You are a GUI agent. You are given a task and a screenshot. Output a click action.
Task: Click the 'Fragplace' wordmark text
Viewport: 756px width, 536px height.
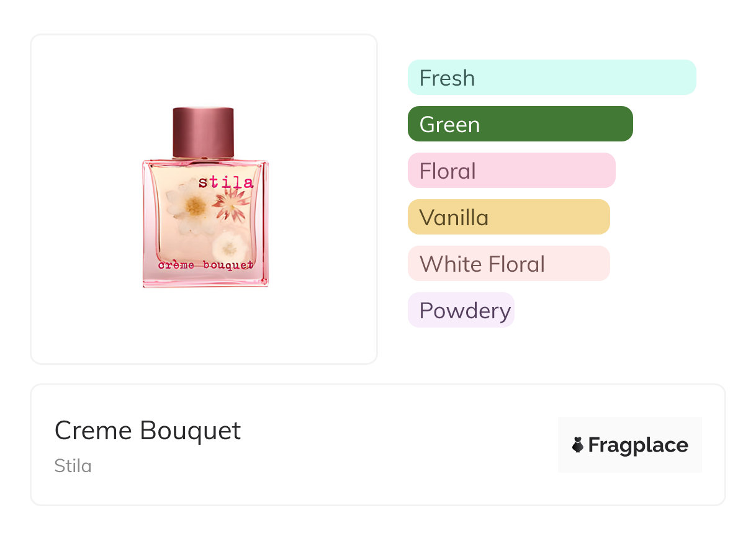[638, 445]
